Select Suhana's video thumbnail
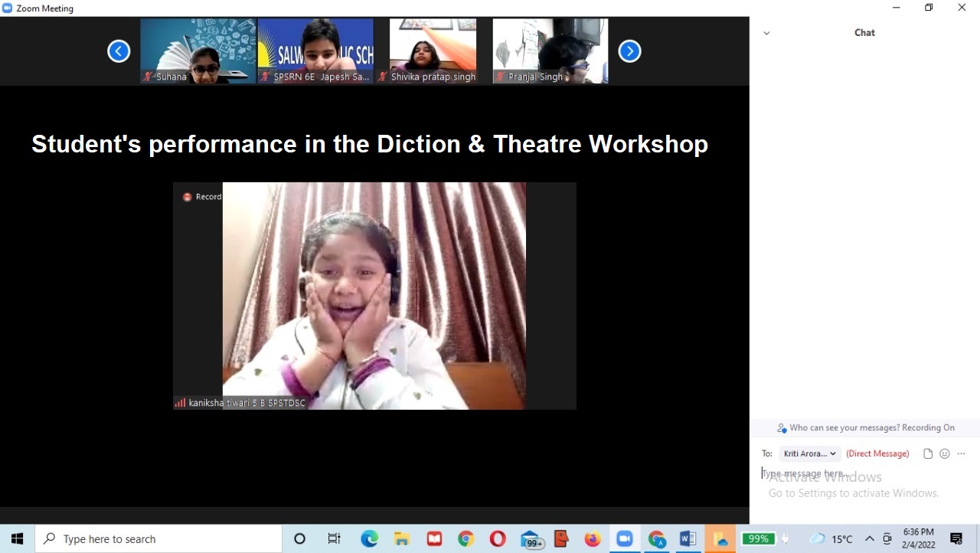This screenshot has width=980, height=553. click(x=198, y=51)
